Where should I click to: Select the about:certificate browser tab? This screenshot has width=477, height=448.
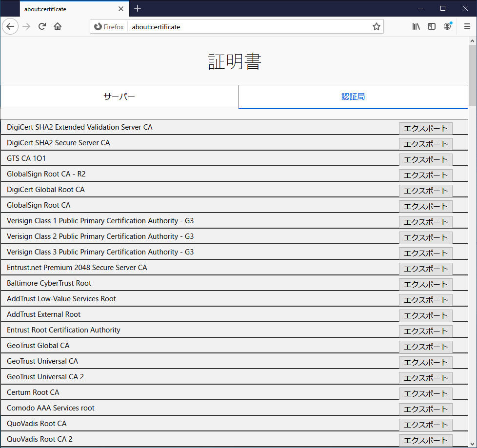(x=74, y=9)
